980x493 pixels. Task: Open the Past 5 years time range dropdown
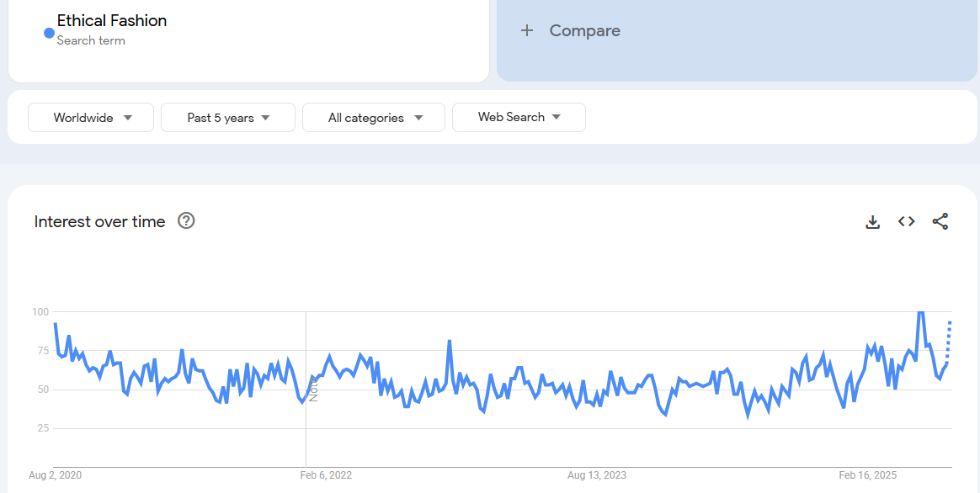coord(228,118)
